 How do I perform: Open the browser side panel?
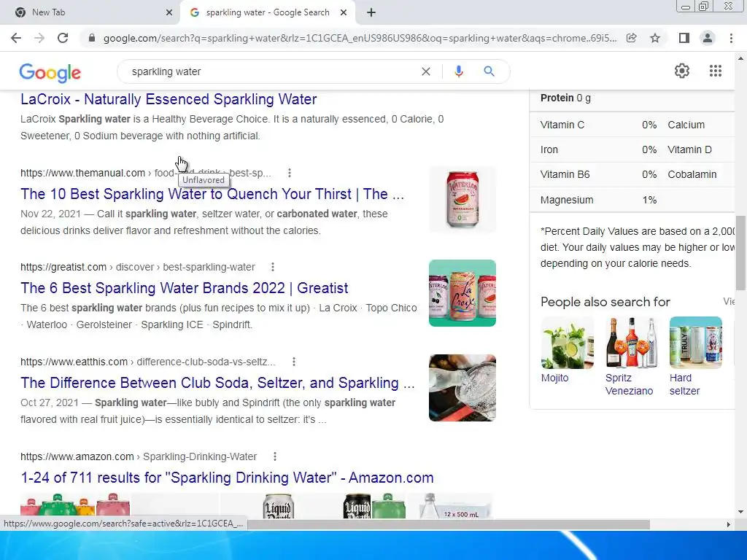[684, 38]
